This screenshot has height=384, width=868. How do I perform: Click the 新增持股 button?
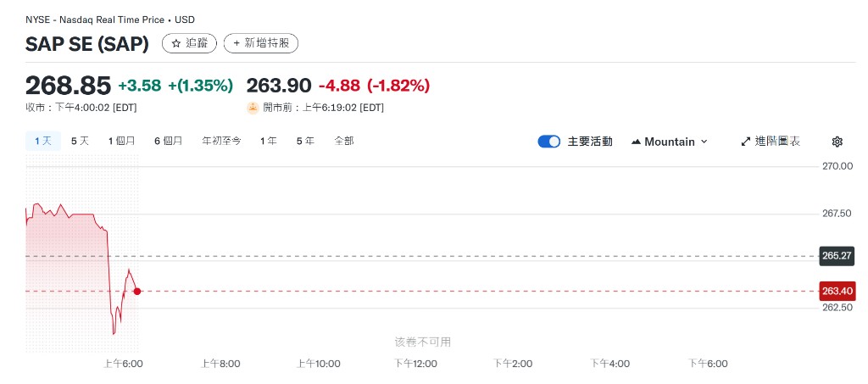[261, 43]
